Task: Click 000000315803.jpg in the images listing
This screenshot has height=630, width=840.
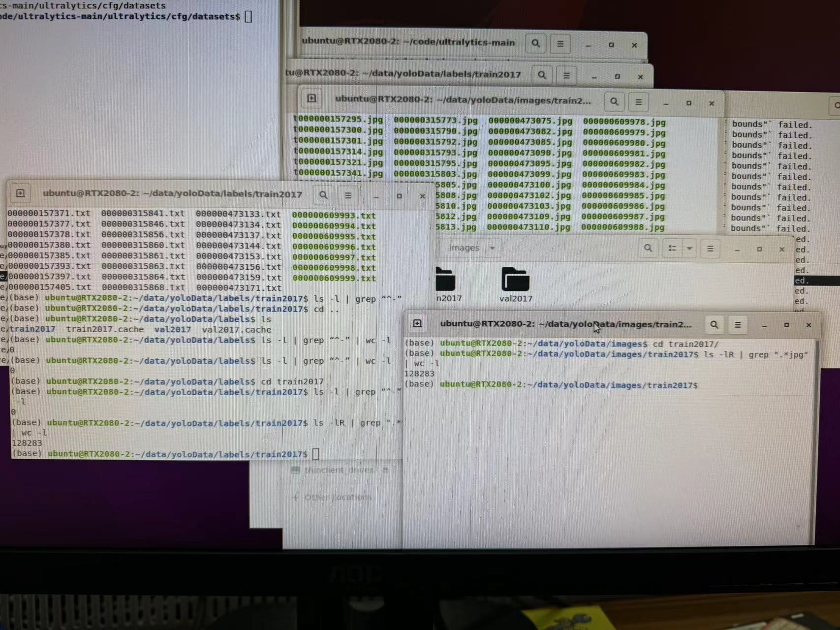Action: tap(435, 174)
